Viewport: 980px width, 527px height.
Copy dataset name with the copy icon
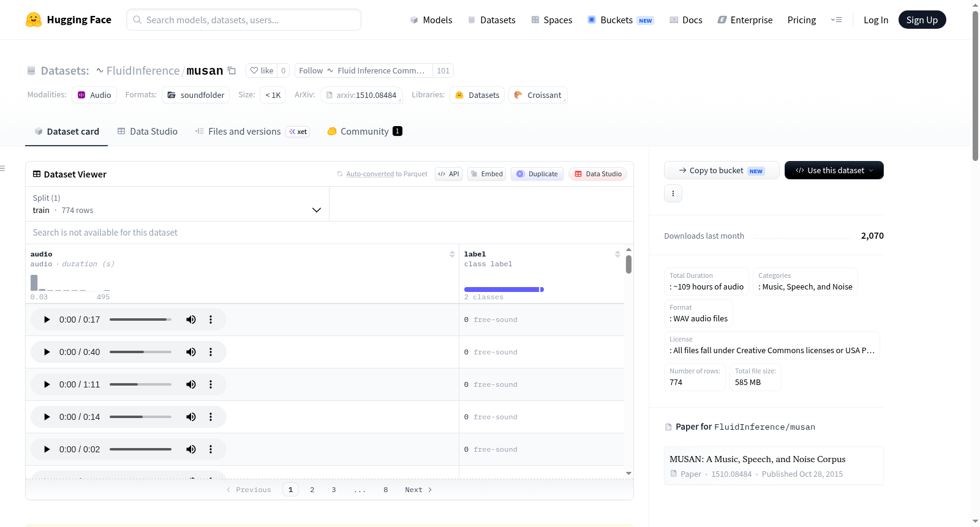coord(232,70)
